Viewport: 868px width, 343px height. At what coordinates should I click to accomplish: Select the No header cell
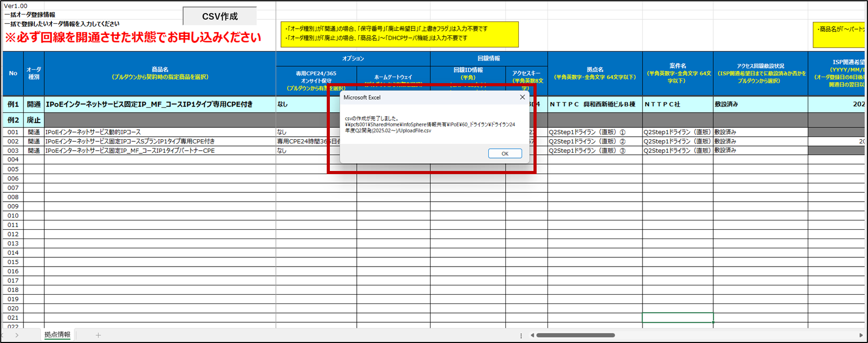click(x=13, y=73)
